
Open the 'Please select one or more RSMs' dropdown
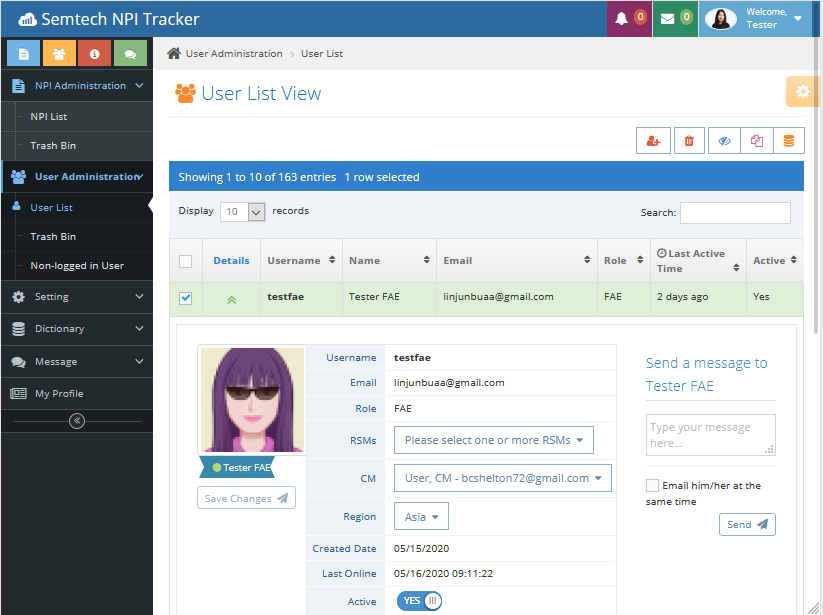coord(494,440)
